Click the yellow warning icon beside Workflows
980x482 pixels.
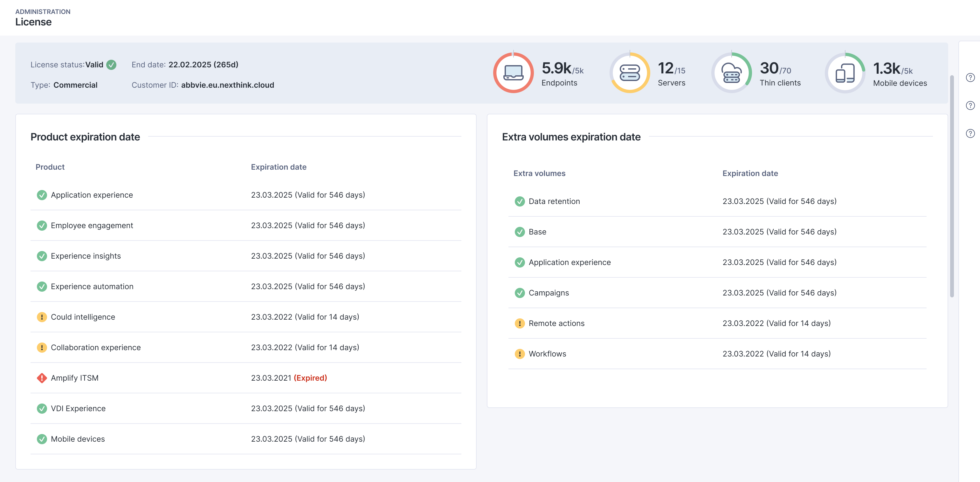click(519, 354)
